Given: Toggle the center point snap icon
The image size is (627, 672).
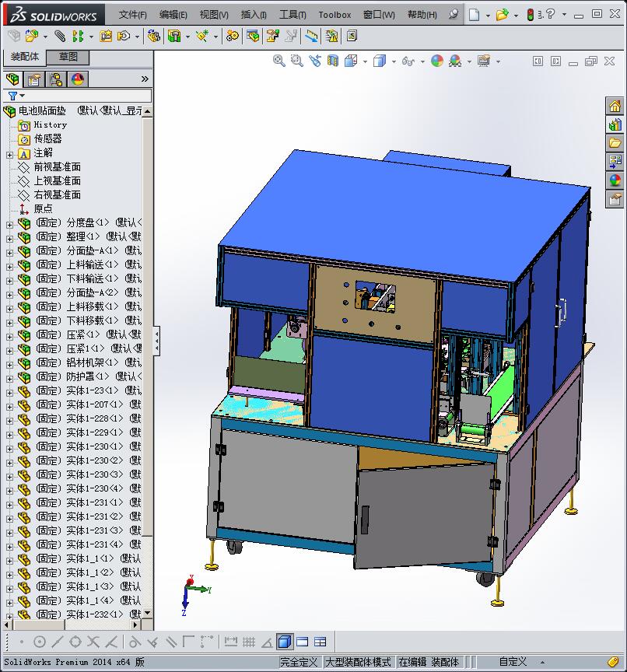Looking at the screenshot, I should click(40, 642).
